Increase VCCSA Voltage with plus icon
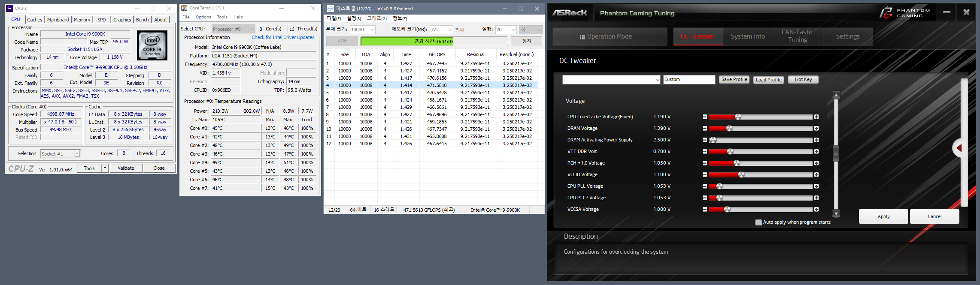980x285 pixels. pyautogui.click(x=816, y=209)
